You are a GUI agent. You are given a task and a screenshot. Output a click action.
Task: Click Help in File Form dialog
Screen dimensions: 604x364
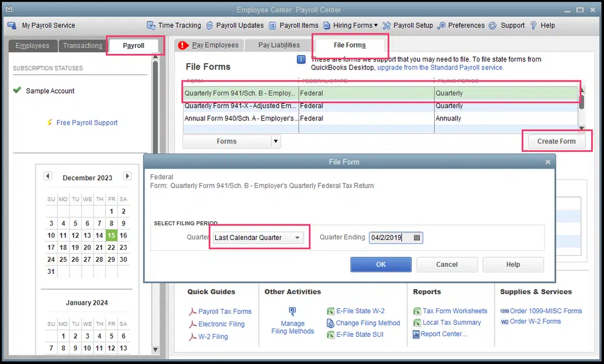(513, 265)
